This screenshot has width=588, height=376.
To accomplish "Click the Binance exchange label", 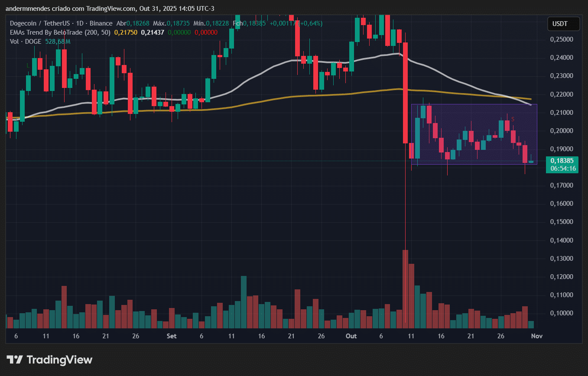I will [101, 23].
